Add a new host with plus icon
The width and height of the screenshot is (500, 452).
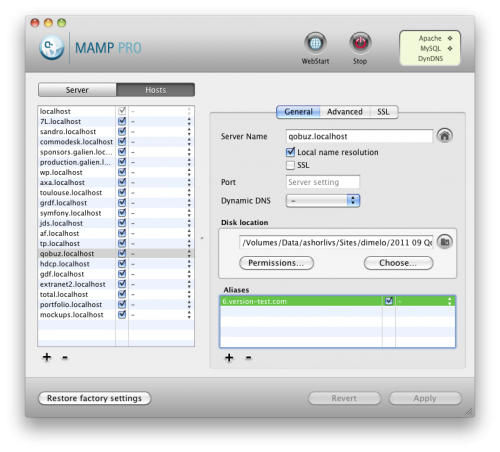(47, 357)
